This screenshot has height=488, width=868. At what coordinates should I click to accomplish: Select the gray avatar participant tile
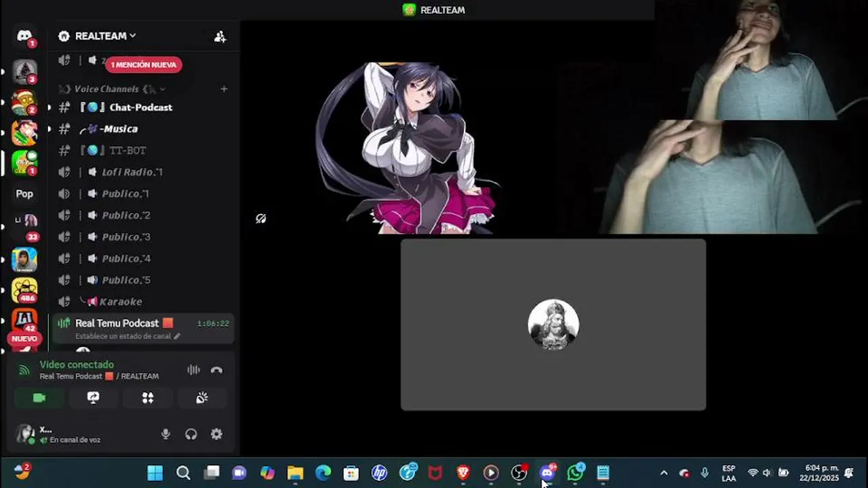[553, 325]
